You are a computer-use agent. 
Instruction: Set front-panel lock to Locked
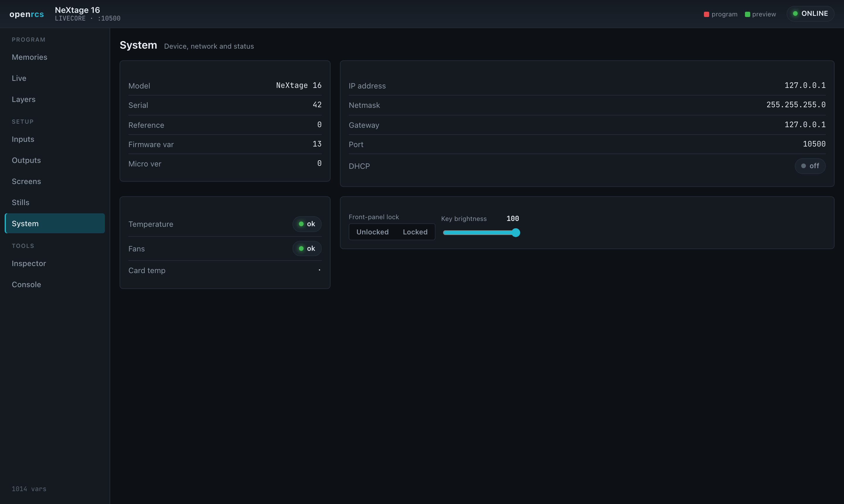[x=415, y=232]
